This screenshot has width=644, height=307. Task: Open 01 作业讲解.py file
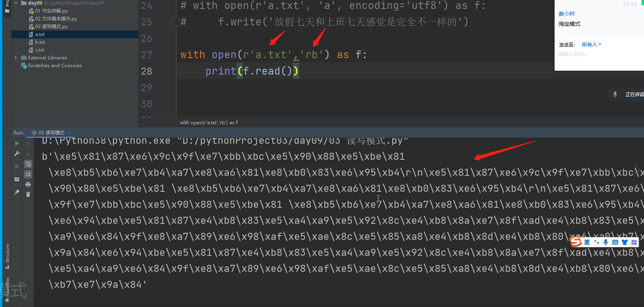pyautogui.click(x=51, y=11)
